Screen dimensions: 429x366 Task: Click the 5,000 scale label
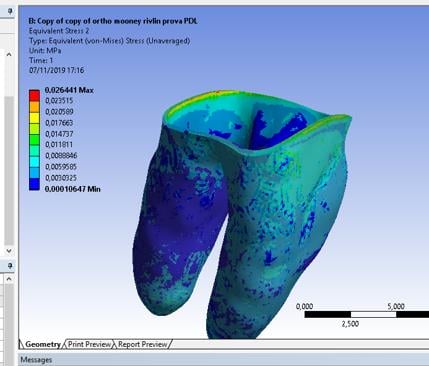click(x=396, y=306)
